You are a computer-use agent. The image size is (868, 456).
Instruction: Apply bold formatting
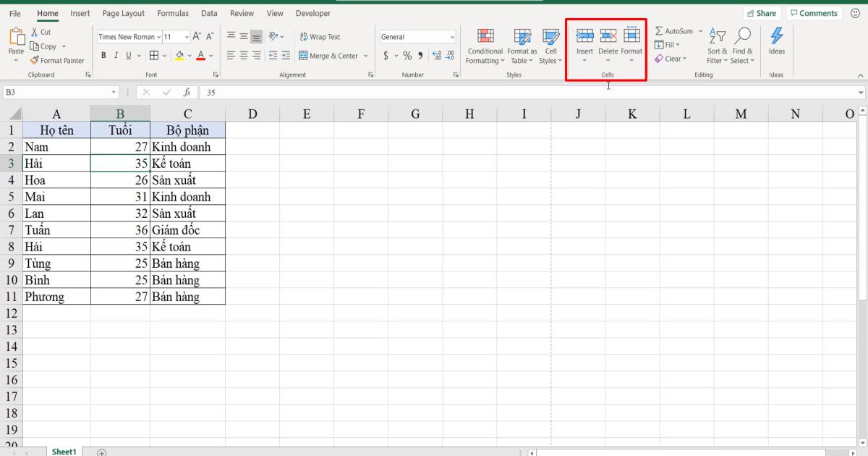point(104,54)
